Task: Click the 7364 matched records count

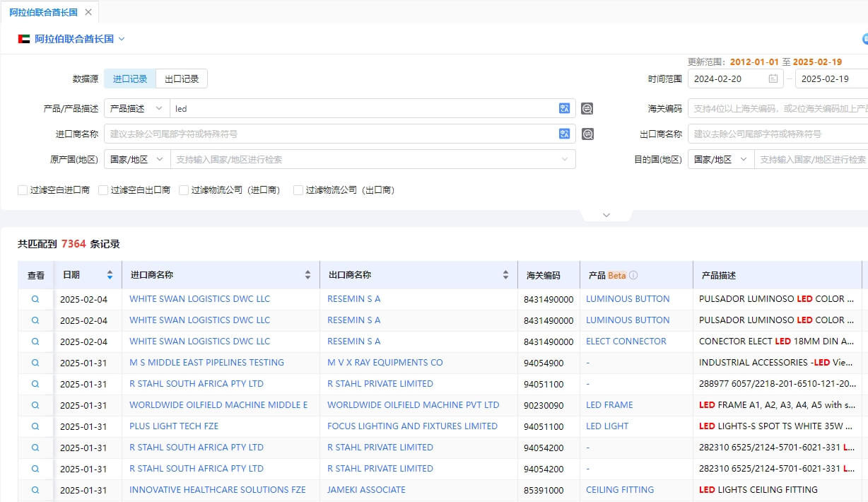Action: pyautogui.click(x=74, y=244)
